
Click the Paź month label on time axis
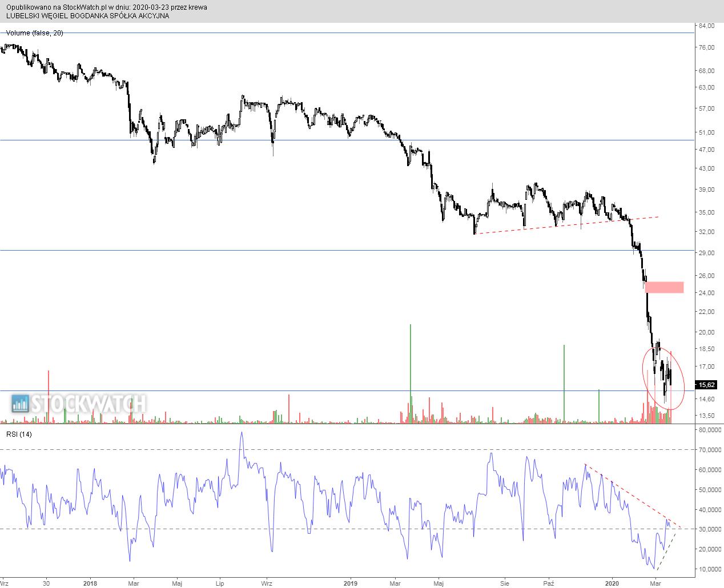pos(549,583)
